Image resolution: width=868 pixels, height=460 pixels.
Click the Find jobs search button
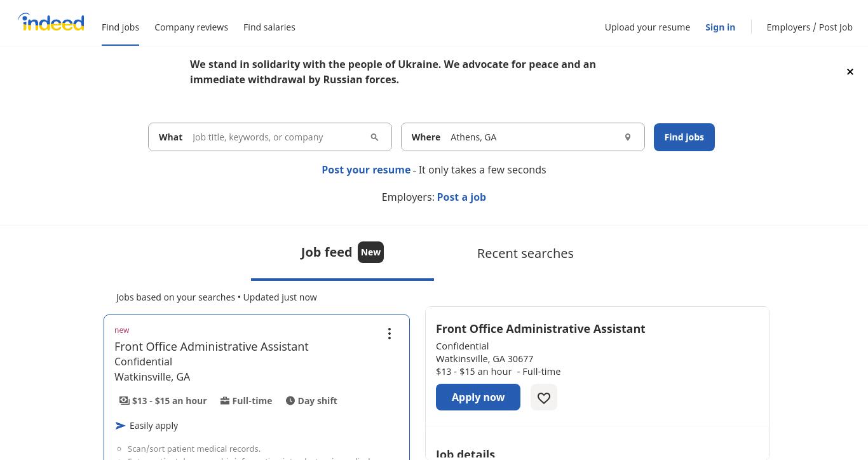(684, 137)
